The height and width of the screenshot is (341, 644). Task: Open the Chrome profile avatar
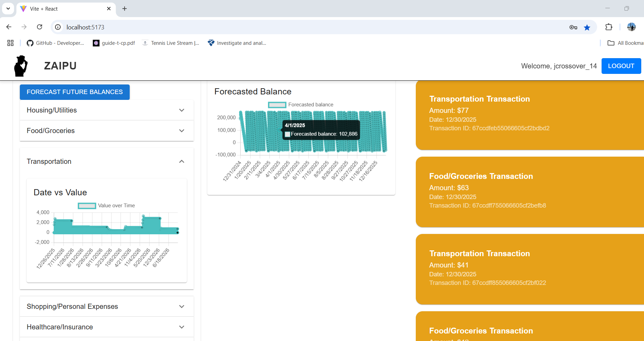point(631,27)
